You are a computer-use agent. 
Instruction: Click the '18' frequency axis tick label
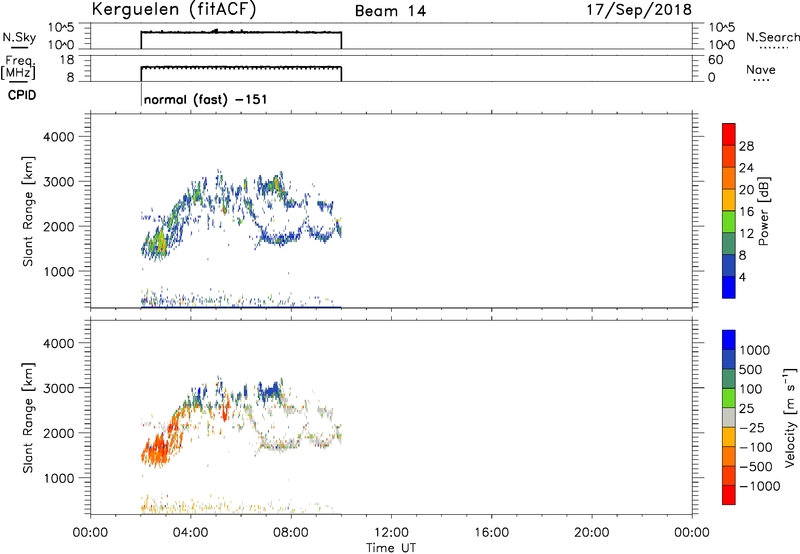click(67, 60)
